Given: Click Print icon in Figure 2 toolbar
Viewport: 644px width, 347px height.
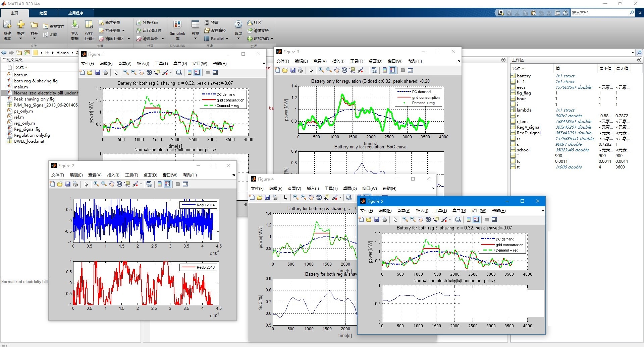Looking at the screenshot, I should click(x=75, y=184).
